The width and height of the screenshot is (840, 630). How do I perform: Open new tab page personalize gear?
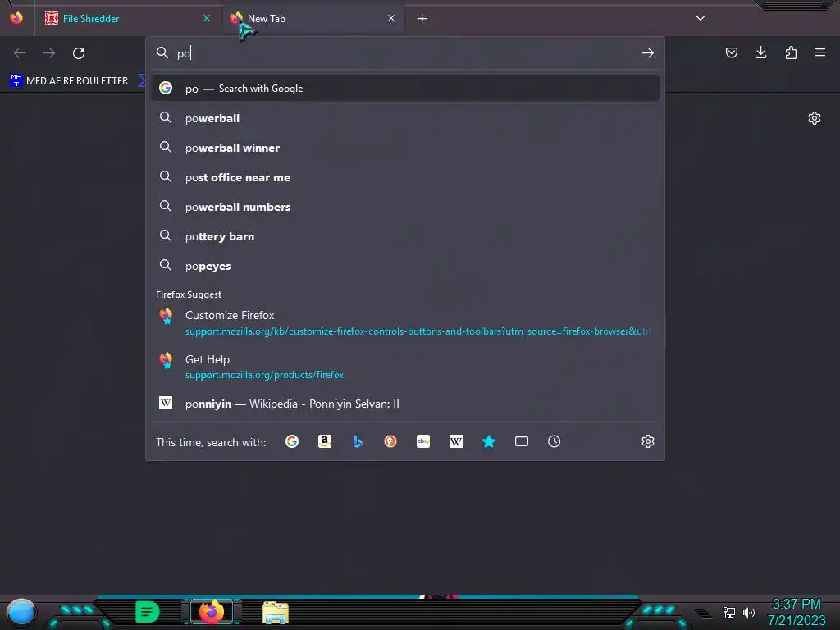coord(815,118)
